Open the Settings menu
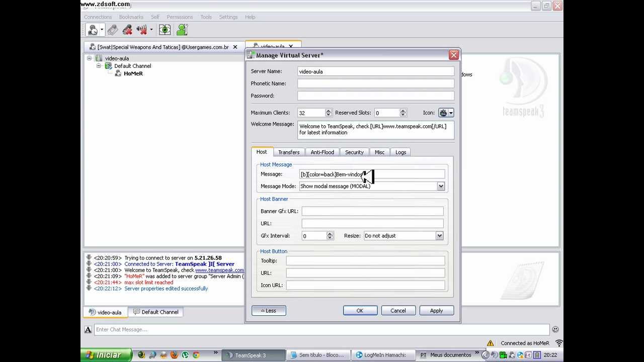This screenshot has height=362, width=644. coord(228,17)
